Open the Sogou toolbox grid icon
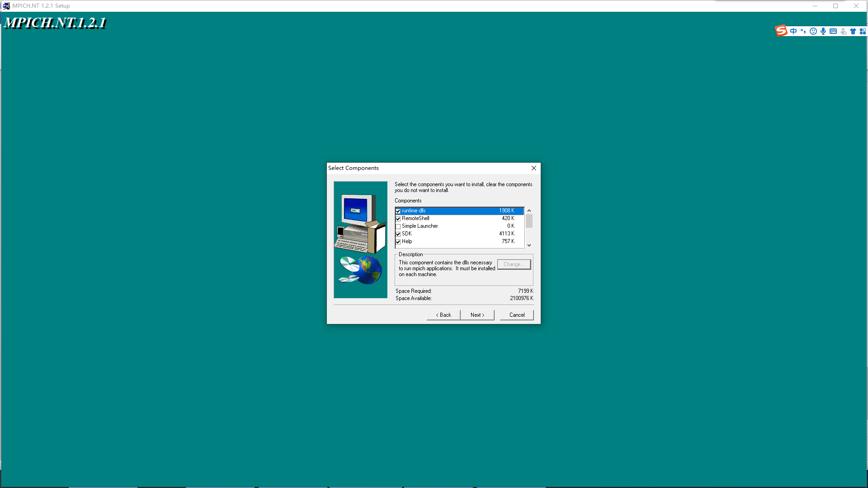Image resolution: width=868 pixels, height=488 pixels. pyautogui.click(x=863, y=31)
